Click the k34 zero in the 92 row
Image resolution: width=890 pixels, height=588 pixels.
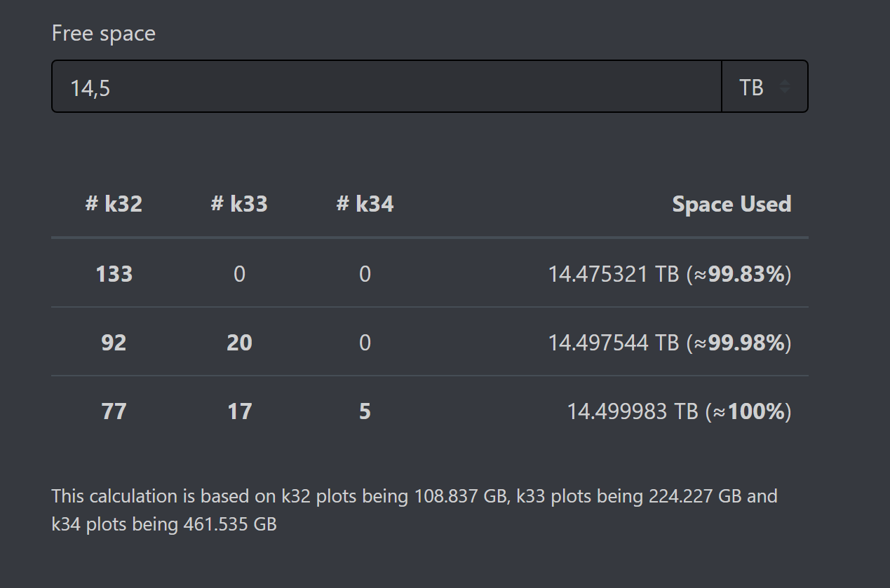(365, 343)
